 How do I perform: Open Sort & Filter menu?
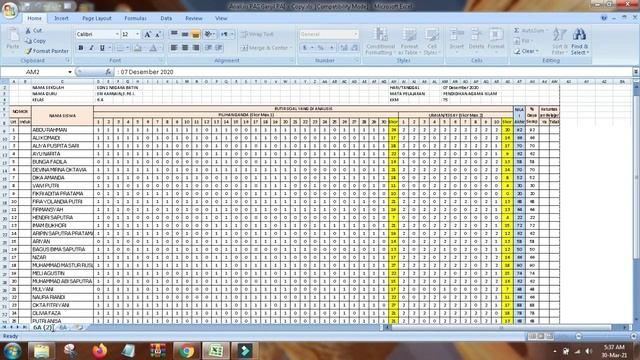pyautogui.click(x=559, y=41)
